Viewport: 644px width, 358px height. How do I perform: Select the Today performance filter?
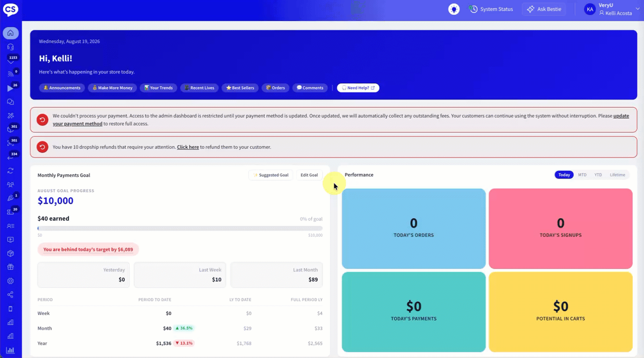click(564, 175)
